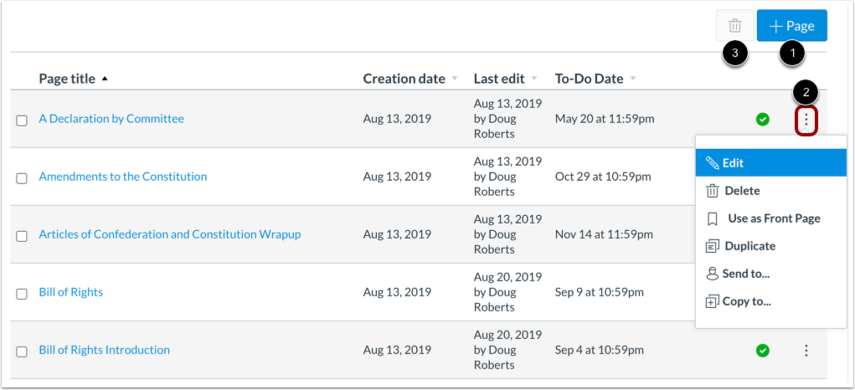Sort by Creation date column arrow
This screenshot has width=855, height=390.
(x=455, y=79)
